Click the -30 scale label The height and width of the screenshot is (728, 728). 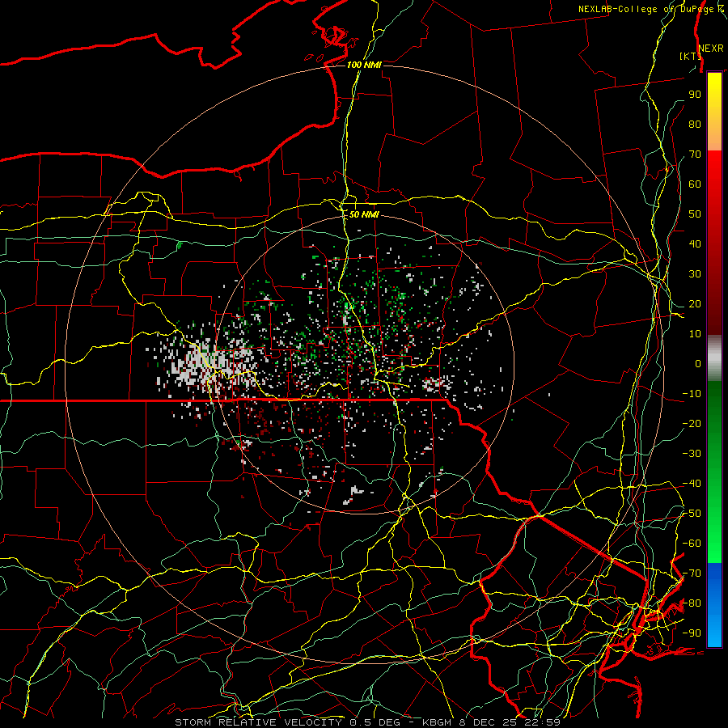tap(692, 454)
